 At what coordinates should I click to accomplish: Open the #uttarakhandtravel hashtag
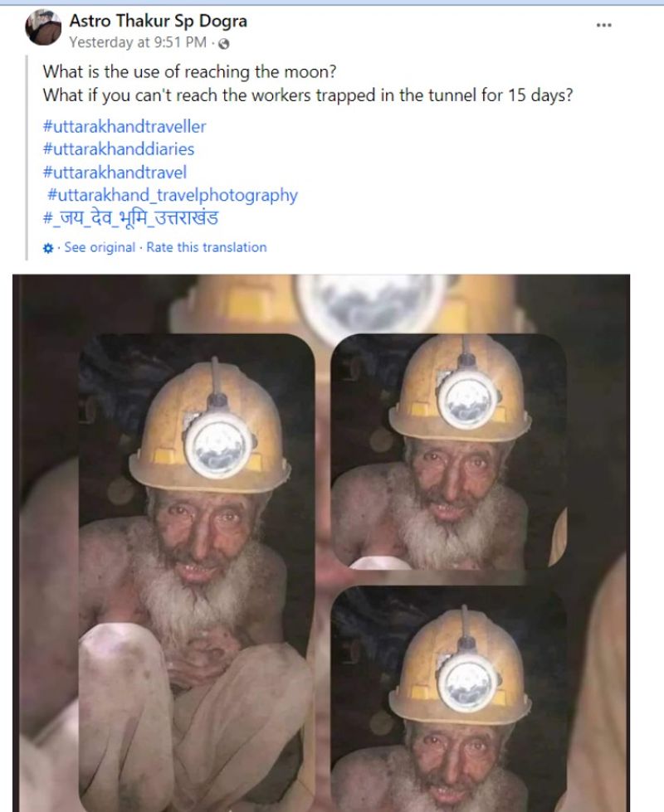point(115,172)
